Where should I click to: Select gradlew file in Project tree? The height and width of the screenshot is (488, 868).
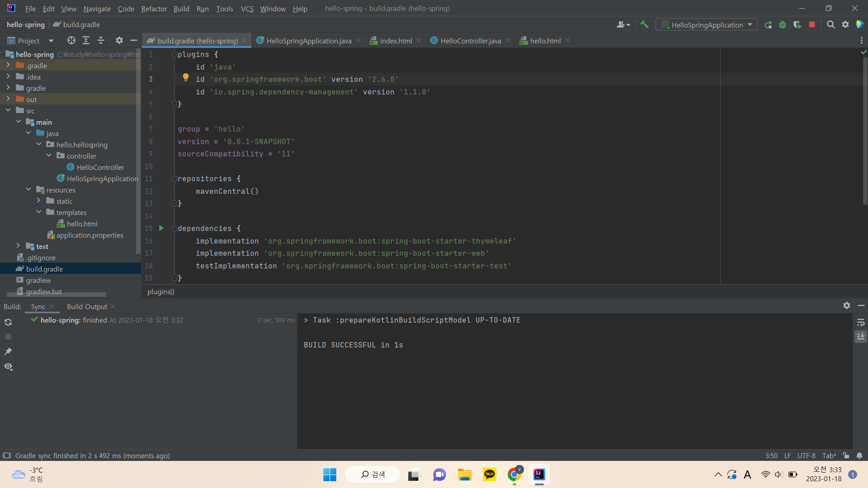[38, 280]
